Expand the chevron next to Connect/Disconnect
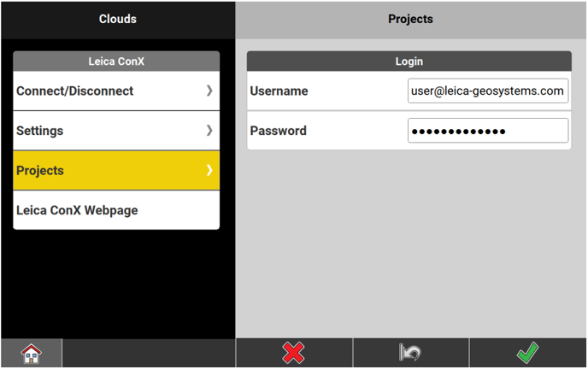The height and width of the screenshot is (369, 588). tap(209, 91)
